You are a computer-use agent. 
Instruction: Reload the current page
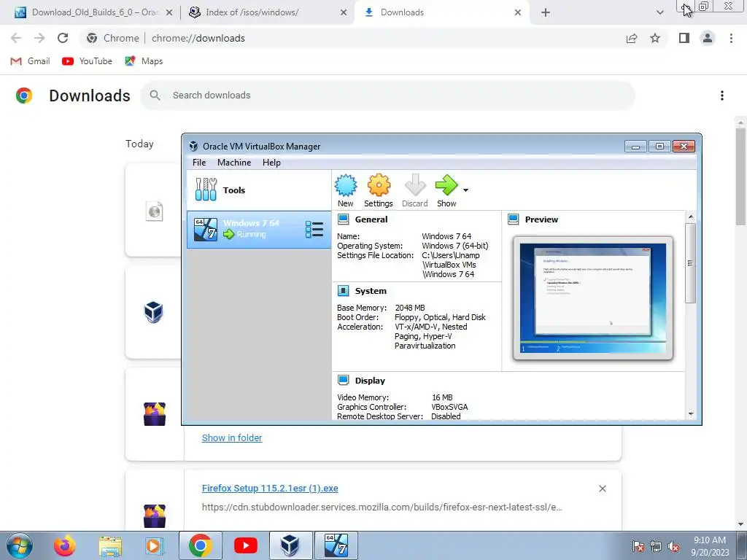[63, 38]
